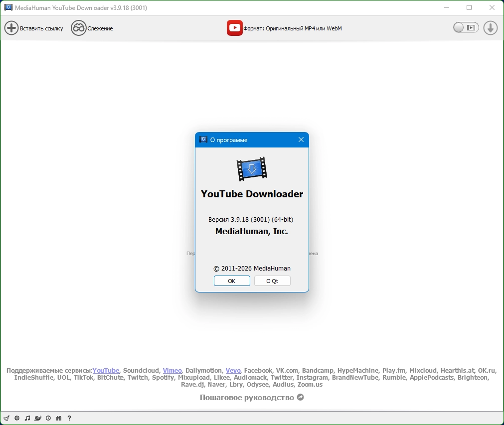Click the small binoculars icon in the status bar
Screen dimensions: 504x425
click(x=59, y=418)
